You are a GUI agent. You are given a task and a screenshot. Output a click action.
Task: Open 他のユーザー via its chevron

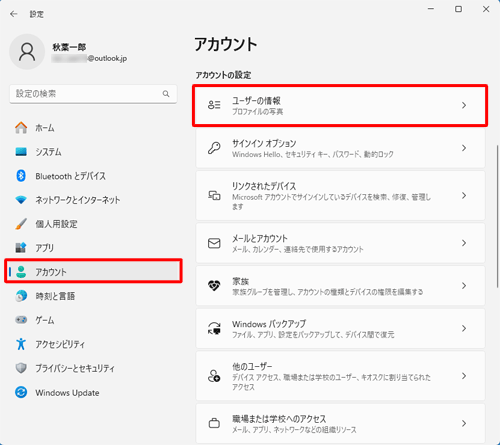(x=464, y=376)
